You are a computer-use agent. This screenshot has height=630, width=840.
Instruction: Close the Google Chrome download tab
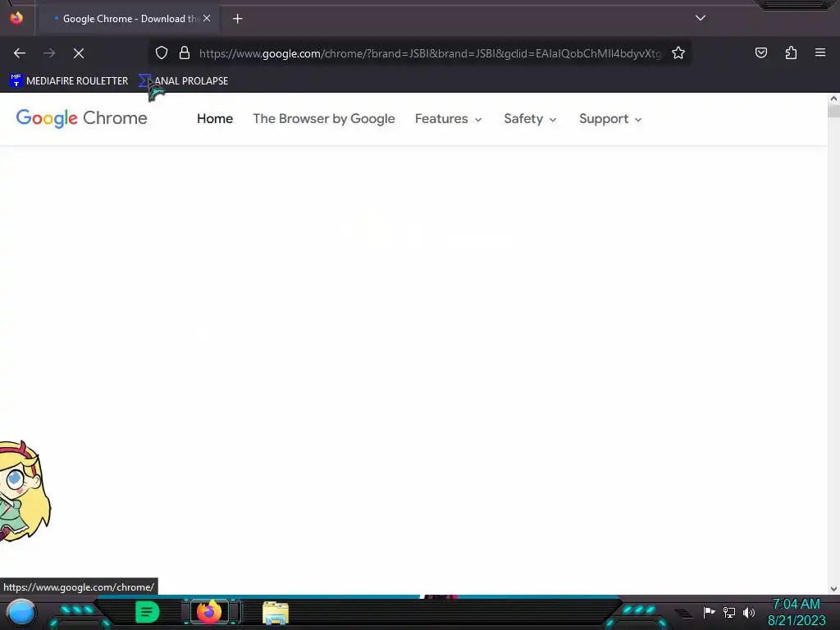coord(207,18)
